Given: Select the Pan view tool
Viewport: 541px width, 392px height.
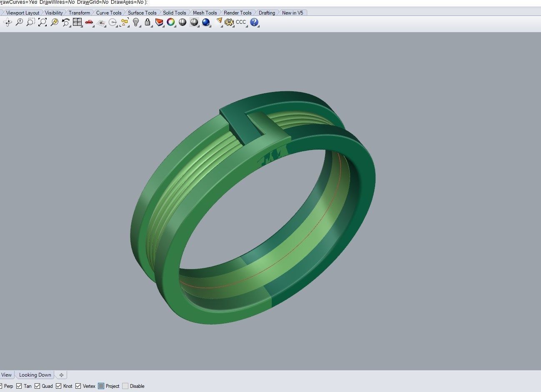Looking at the screenshot, I should [x=8, y=22].
